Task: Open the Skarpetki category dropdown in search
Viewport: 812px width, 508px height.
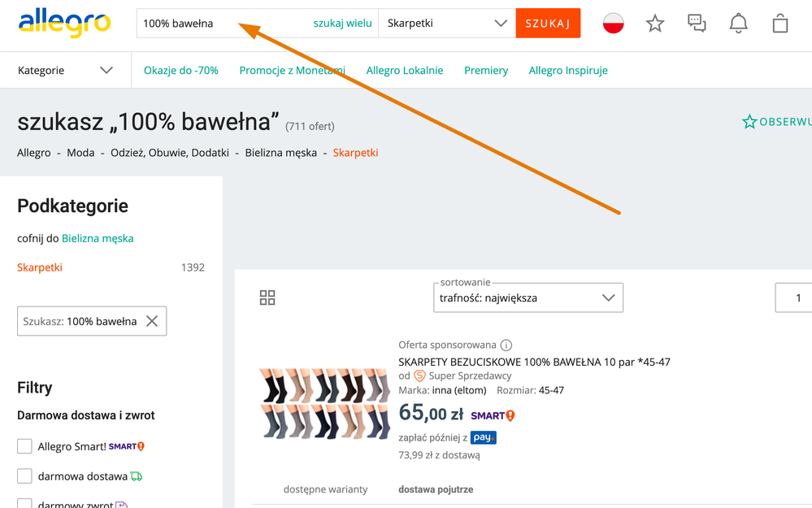Action: click(x=447, y=24)
